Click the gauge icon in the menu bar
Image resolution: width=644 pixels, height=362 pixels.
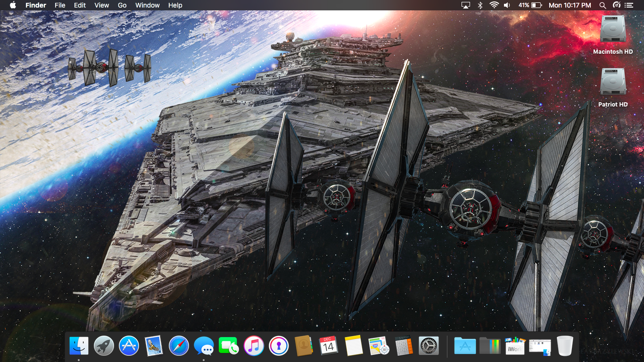click(616, 5)
